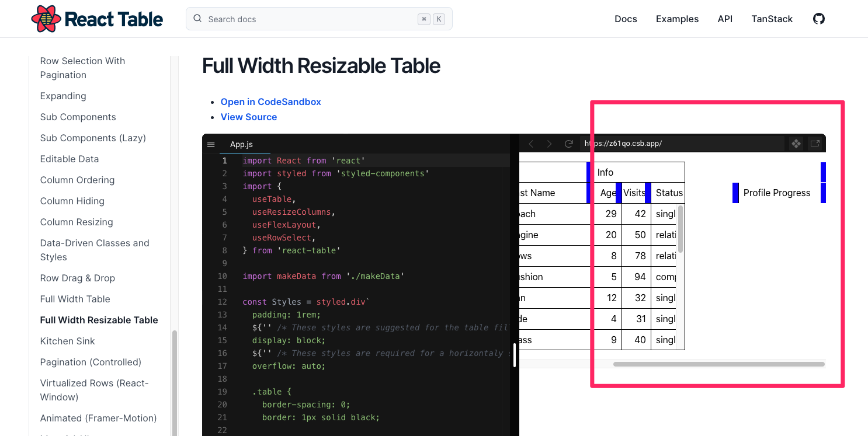868x436 pixels.
Task: Open the Docs menu item
Action: point(626,18)
